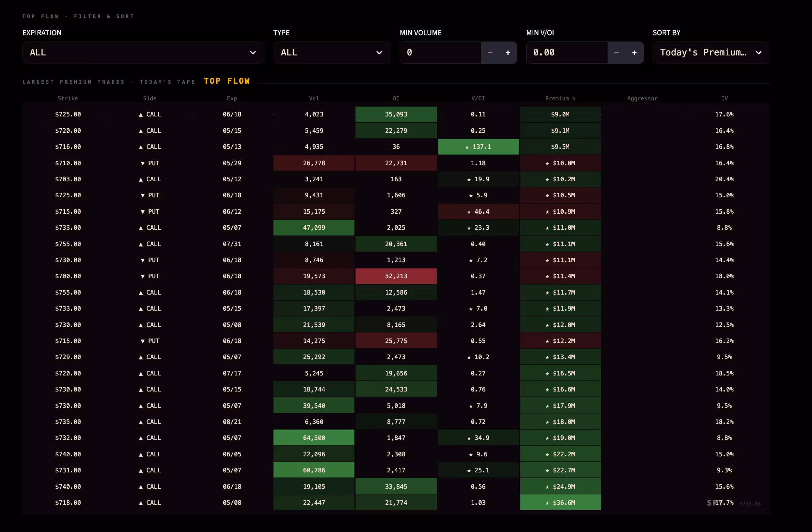Sort table by Strike column header
812x532 pixels.
coord(68,99)
